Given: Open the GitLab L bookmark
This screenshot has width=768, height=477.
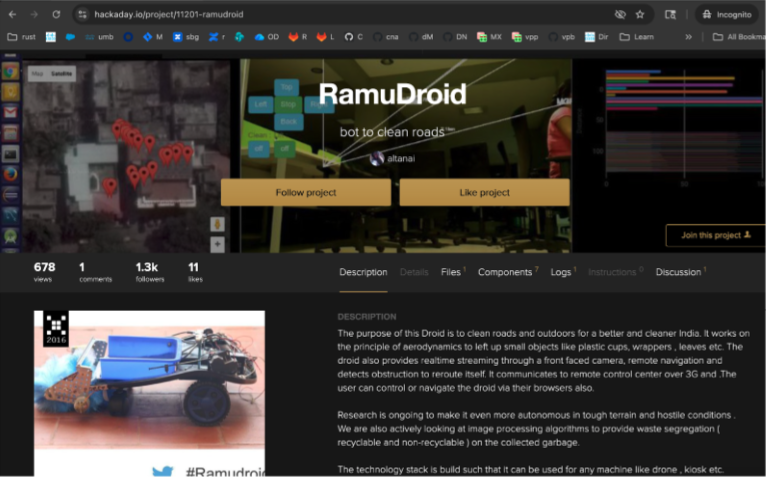Looking at the screenshot, I should click(326, 37).
